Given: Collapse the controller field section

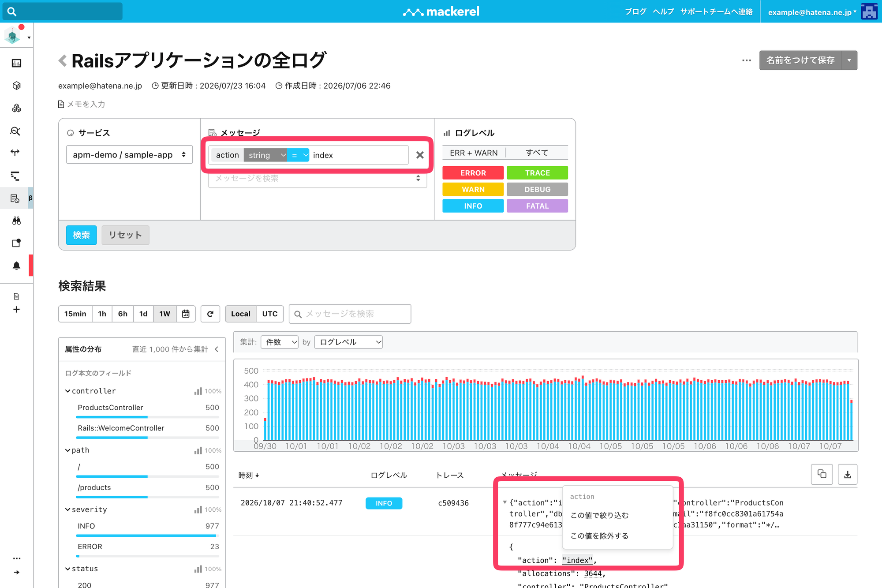Looking at the screenshot, I should pyautogui.click(x=67, y=391).
